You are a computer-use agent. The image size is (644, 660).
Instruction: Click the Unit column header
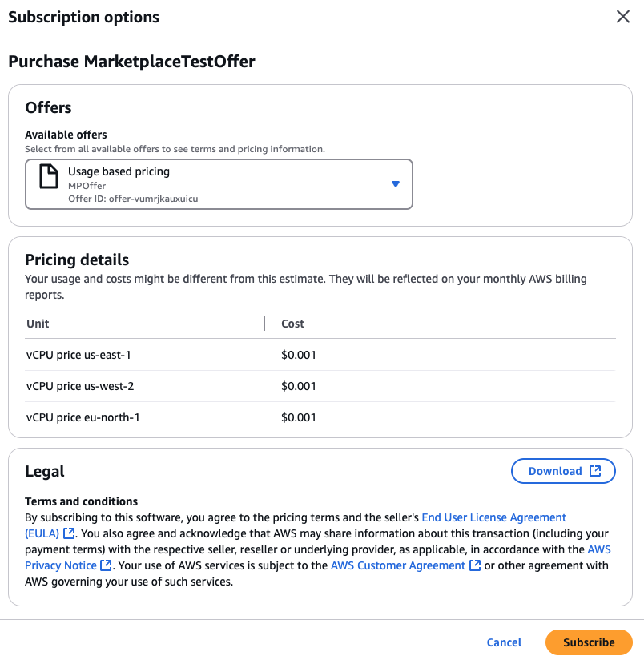coord(38,324)
